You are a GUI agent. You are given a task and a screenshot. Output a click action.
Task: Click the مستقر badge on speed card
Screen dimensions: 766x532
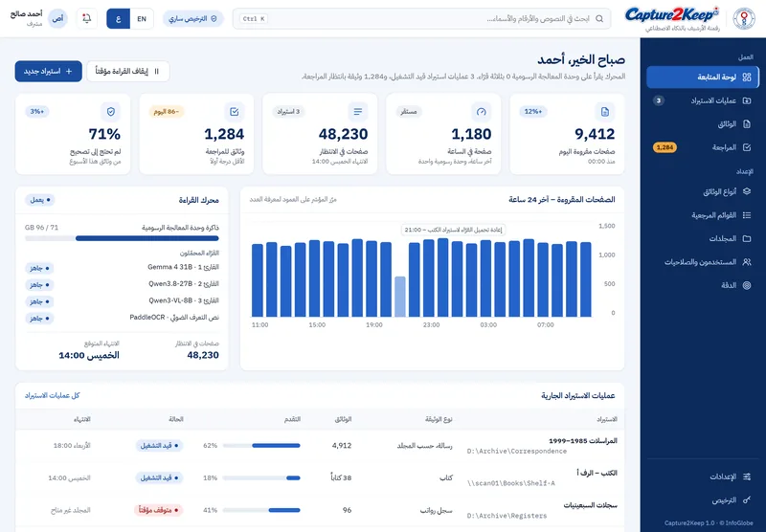click(x=409, y=111)
